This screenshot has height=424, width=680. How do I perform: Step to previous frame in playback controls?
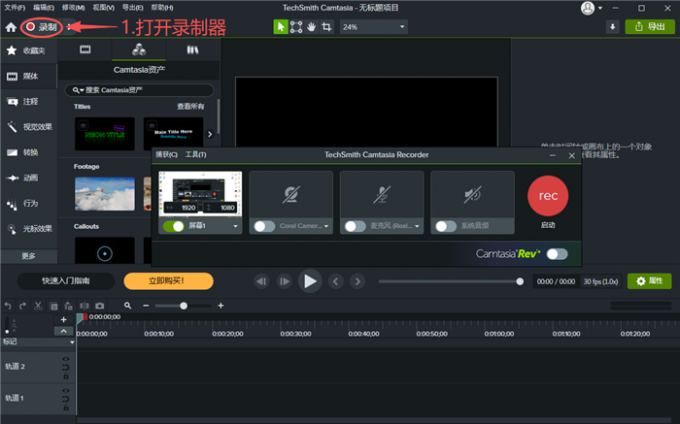[261, 281]
